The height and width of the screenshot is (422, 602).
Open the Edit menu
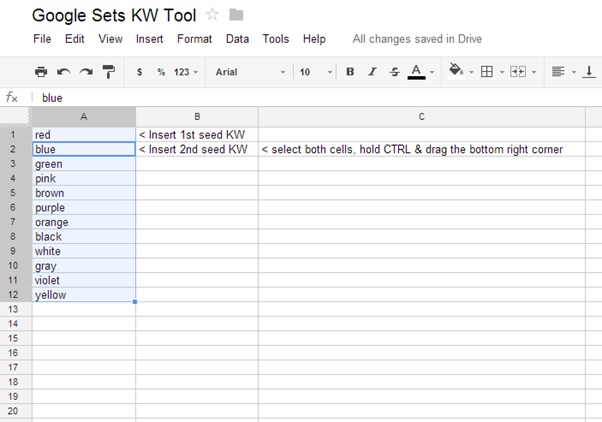[x=74, y=39]
